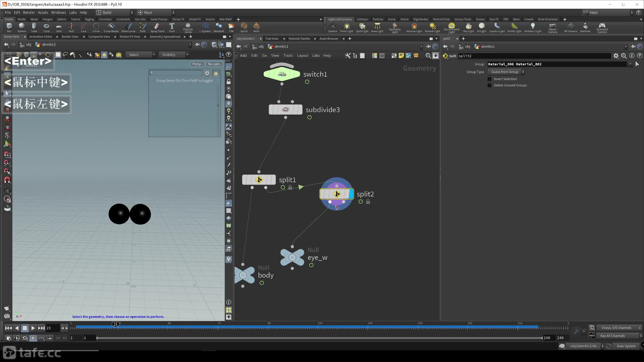Select the Spiral shelf tool
Screen dimensions: 644x362
tap(244, 28)
